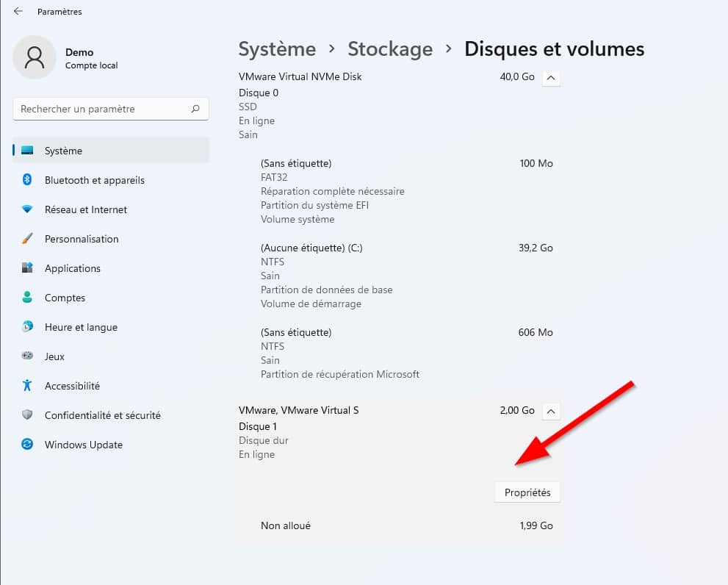Open Propriétés for Disque 1
Viewport: 728px width, 585px height.
(527, 492)
